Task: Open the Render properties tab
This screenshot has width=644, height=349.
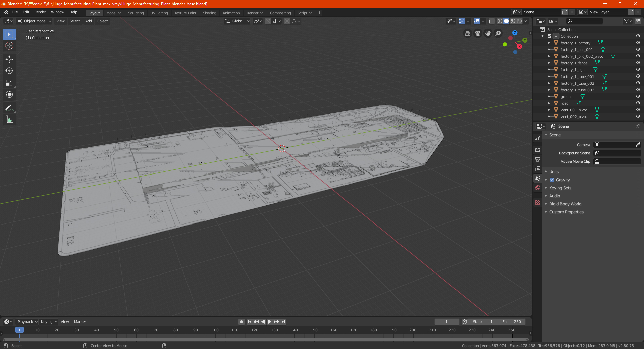Action: (538, 150)
